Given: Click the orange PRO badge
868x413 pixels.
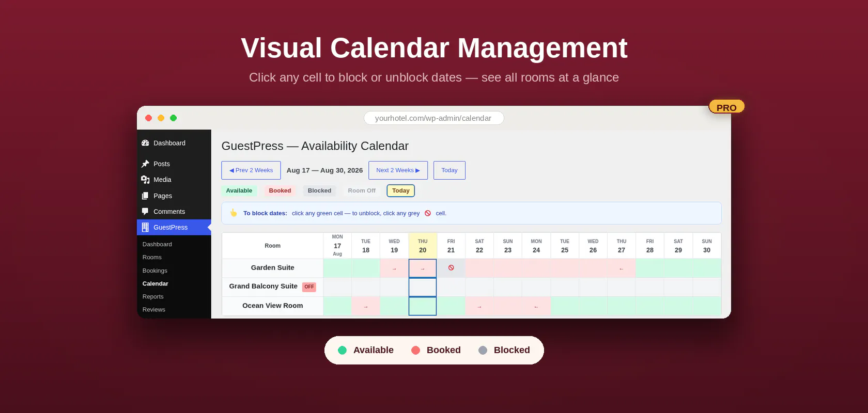Looking at the screenshot, I should click(x=726, y=107).
